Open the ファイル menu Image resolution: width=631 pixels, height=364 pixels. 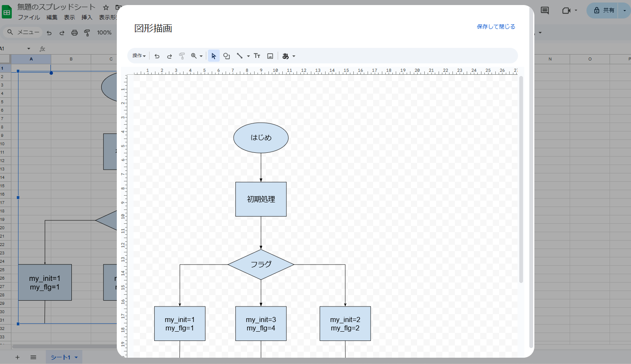29,17
